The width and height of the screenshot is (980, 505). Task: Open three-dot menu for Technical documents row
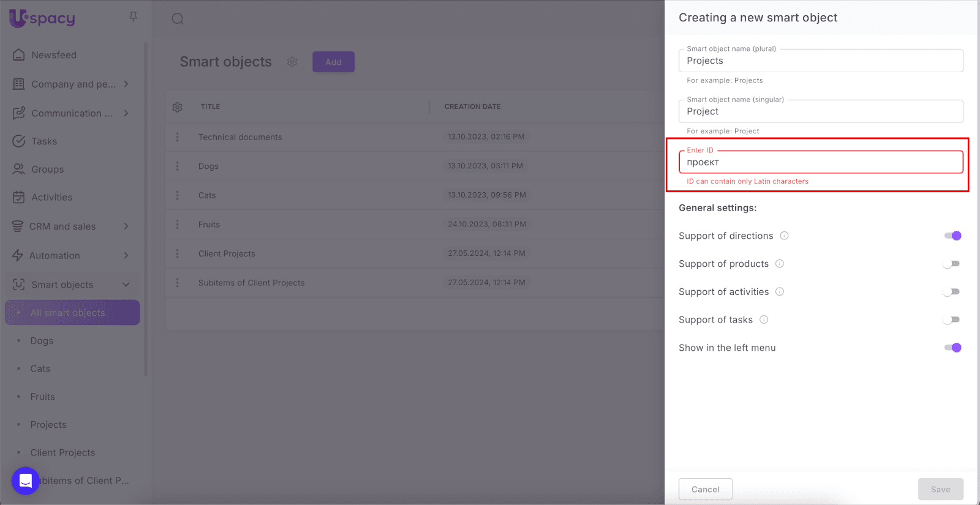point(178,137)
